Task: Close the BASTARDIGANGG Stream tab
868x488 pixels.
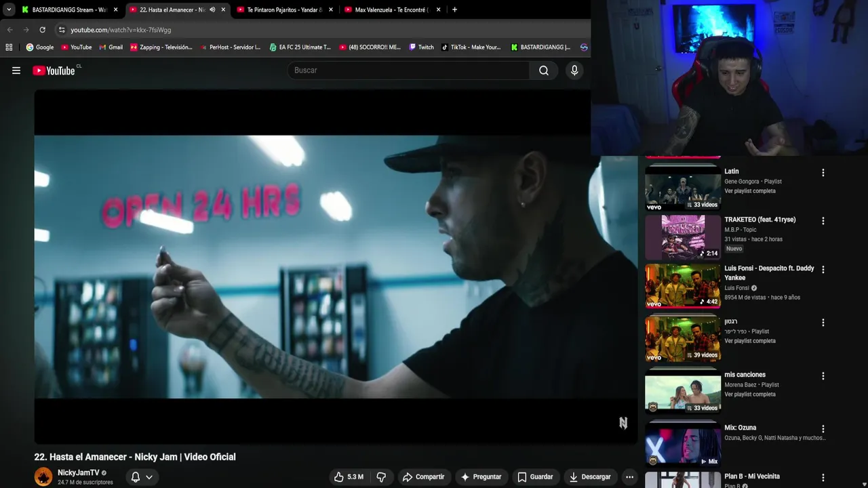Action: click(116, 9)
